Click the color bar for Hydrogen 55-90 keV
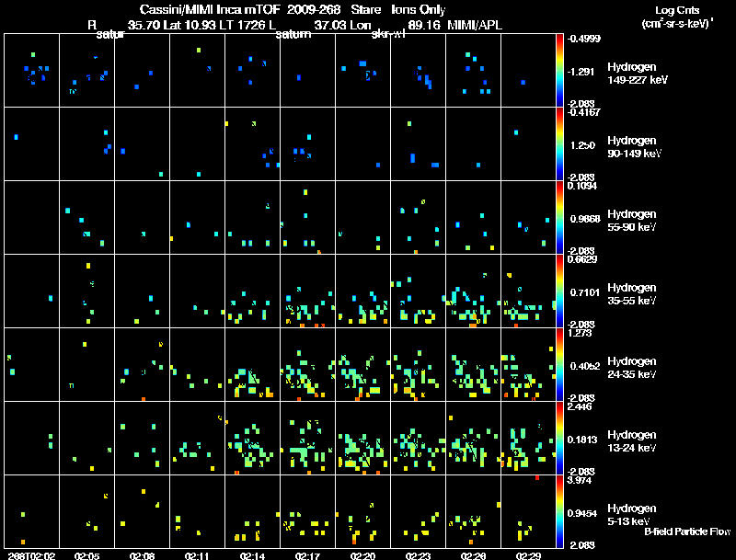736x560 pixels. tap(559, 218)
